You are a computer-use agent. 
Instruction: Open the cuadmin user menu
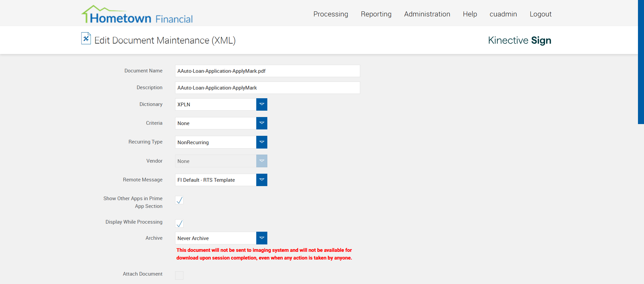(x=503, y=14)
